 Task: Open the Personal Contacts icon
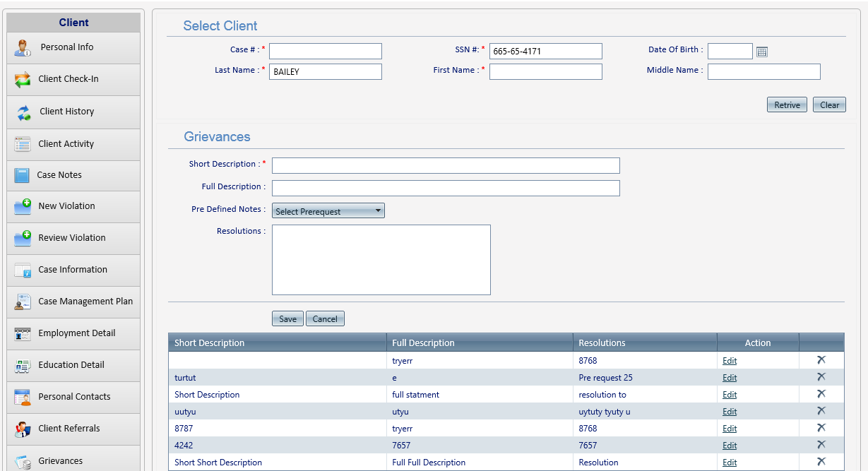point(23,398)
